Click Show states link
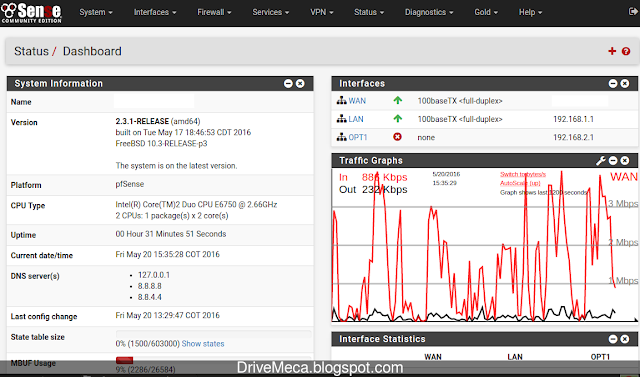Screen dimensions: 640x377 [x=203, y=344]
